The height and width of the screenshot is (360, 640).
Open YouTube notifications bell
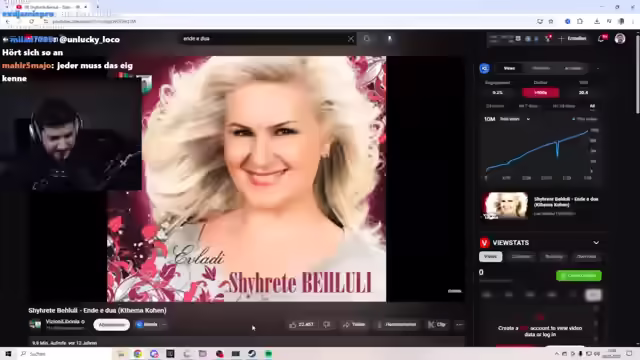pyautogui.click(x=602, y=38)
